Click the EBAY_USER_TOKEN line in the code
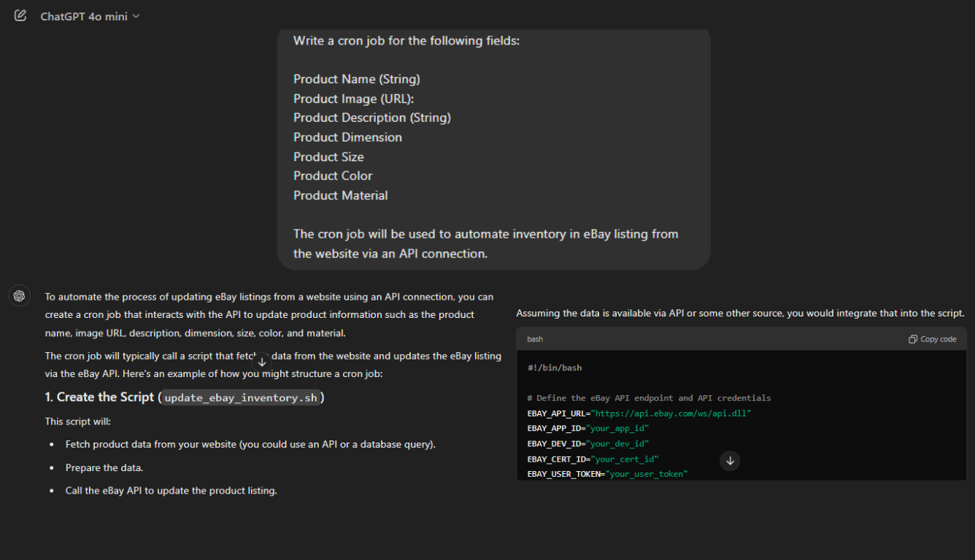Screen dimensions: 975x560 (607, 475)
